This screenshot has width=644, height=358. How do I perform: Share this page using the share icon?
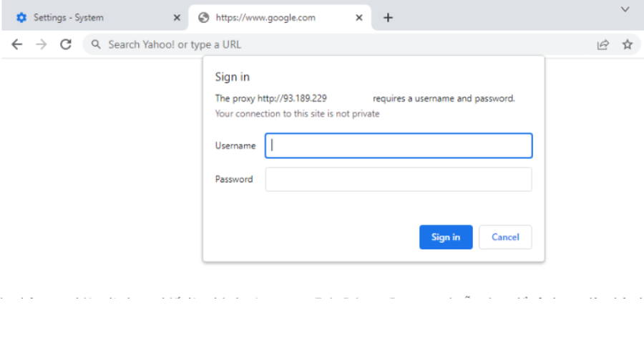pos(603,44)
